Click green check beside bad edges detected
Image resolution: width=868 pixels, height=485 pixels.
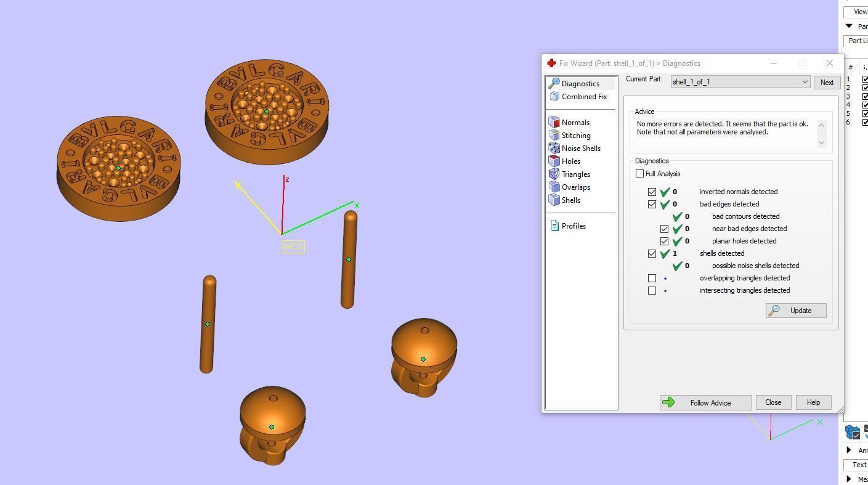click(665, 204)
